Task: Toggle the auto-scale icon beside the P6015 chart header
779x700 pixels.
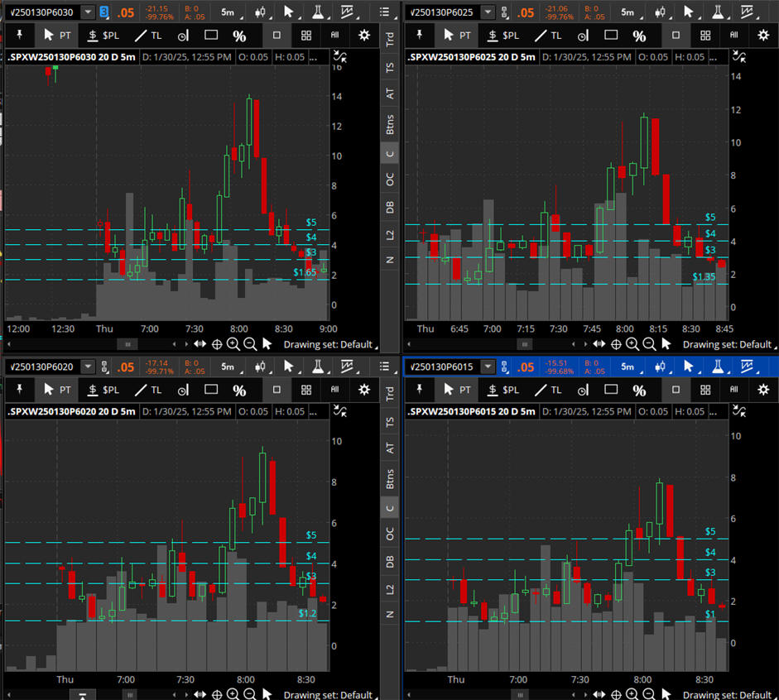Action: [739, 410]
